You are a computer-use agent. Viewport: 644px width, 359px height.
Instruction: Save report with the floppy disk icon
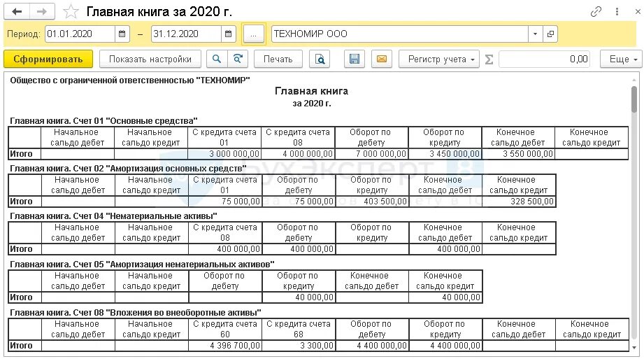tap(354, 59)
